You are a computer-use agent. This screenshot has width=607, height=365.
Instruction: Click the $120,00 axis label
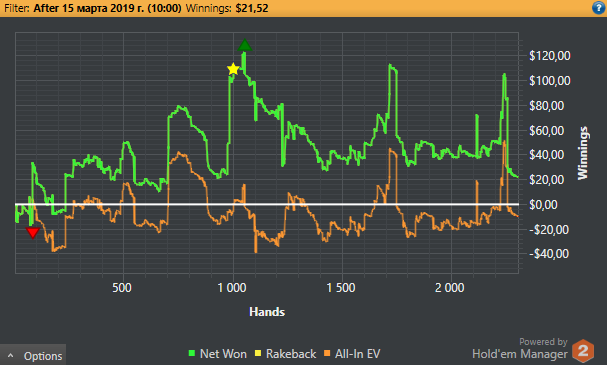pyautogui.click(x=549, y=56)
